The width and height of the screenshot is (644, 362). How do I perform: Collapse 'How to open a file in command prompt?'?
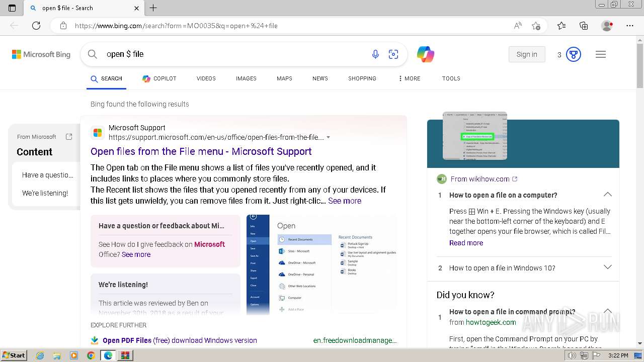608,311
